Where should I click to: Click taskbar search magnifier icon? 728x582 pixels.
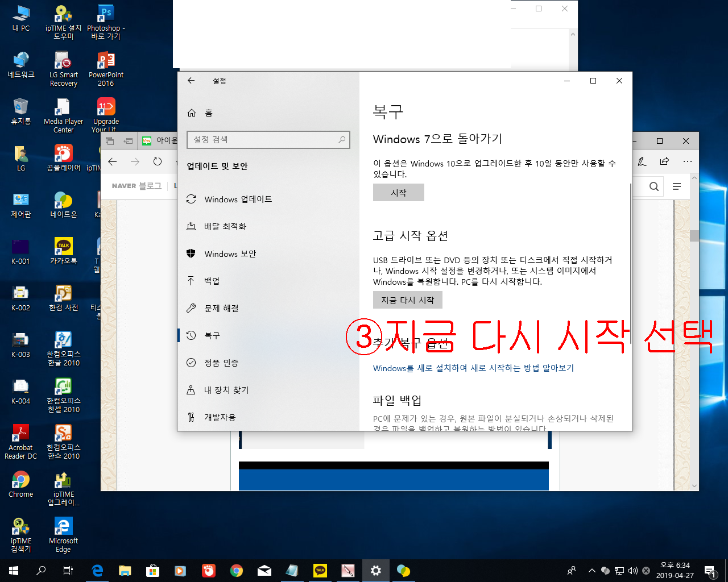point(41,571)
